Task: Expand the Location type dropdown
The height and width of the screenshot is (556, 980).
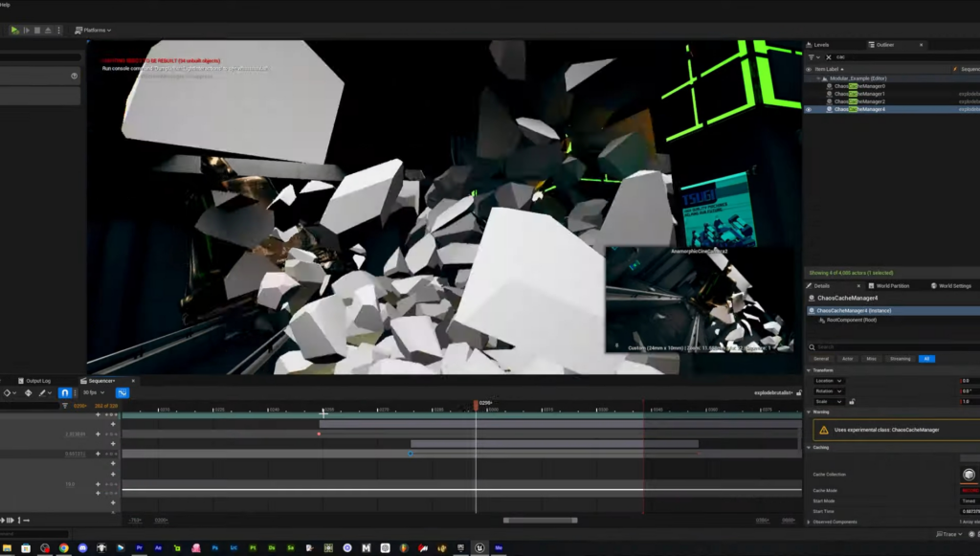Action: pos(827,381)
